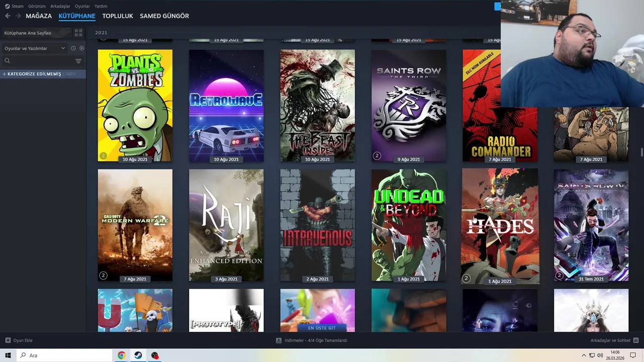Image resolution: width=644 pixels, height=362 pixels.
Task: Open the Windows notification center
Action: [x=633, y=355]
